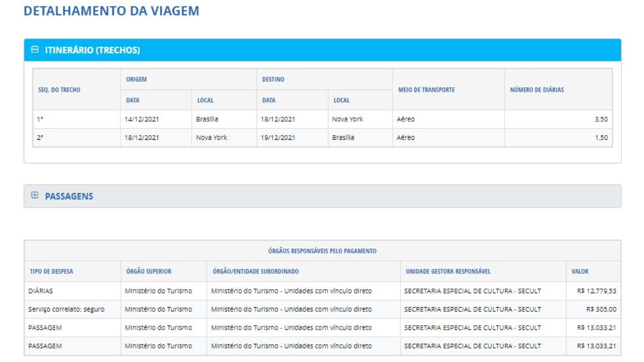
Task: Click Aéreo transport in first trecho row
Action: 406,120
